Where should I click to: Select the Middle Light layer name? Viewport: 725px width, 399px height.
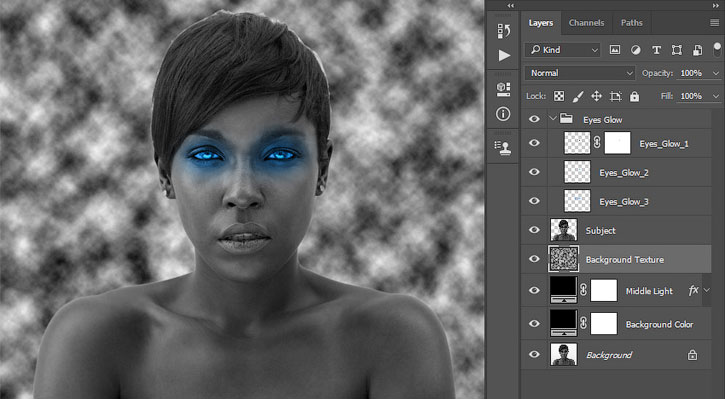[649, 291]
